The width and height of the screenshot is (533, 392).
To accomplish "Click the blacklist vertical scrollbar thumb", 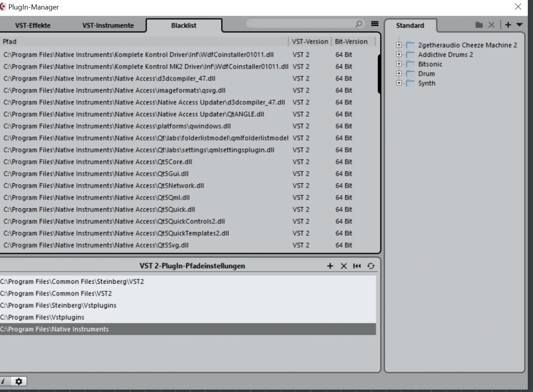I will (x=379, y=74).
